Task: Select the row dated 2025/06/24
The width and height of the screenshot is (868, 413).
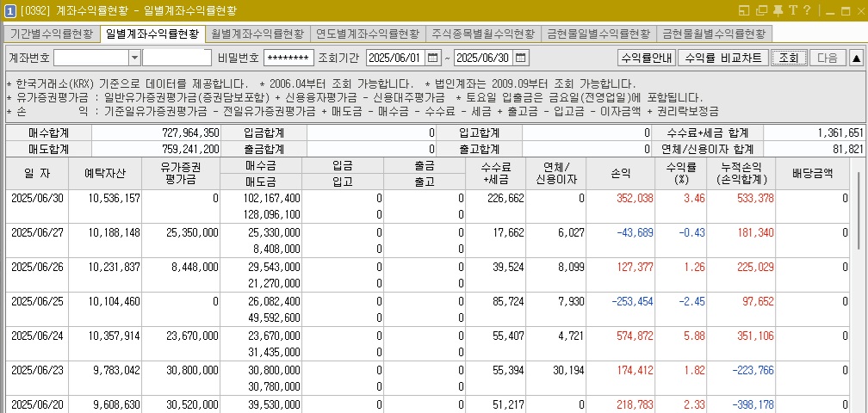Action: [x=428, y=343]
